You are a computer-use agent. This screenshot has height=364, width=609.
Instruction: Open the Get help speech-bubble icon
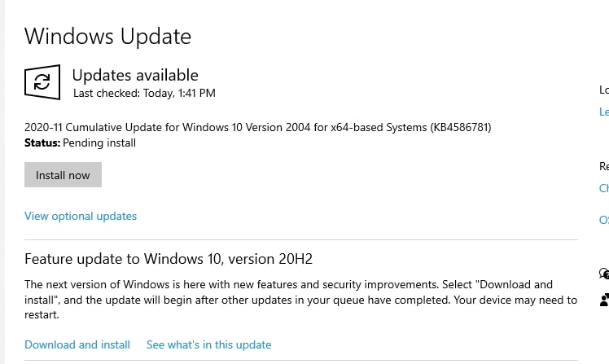[604, 274]
